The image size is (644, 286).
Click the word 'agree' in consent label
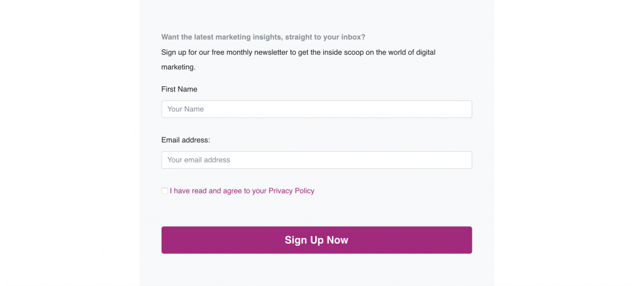coord(233,192)
